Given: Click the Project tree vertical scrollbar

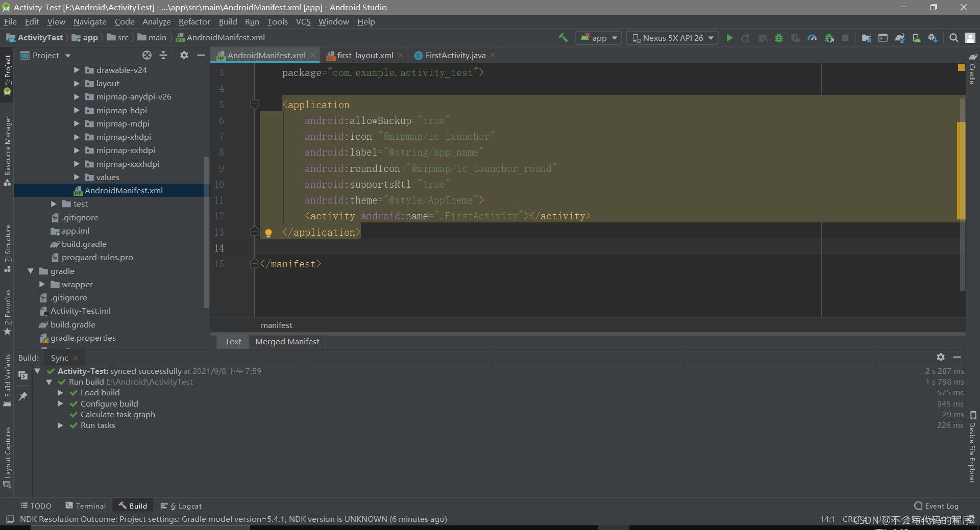Looking at the screenshot, I should pos(206,232).
